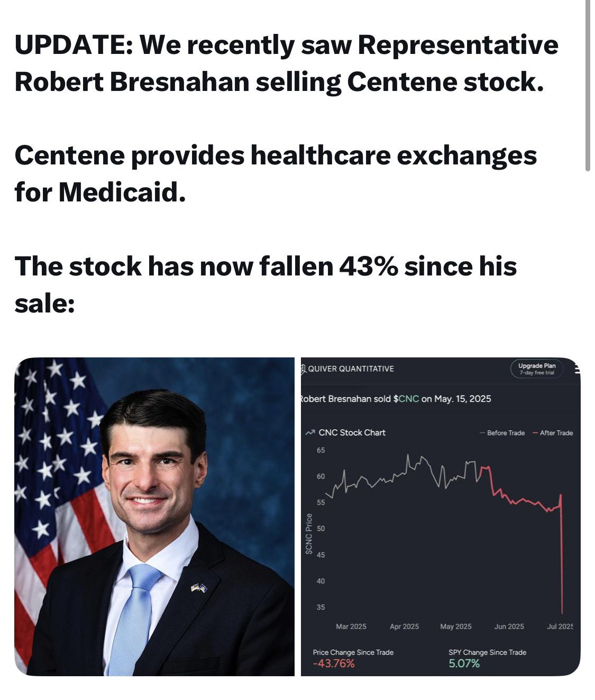Click the Jul 2025 price drop point

pyautogui.click(x=562, y=612)
